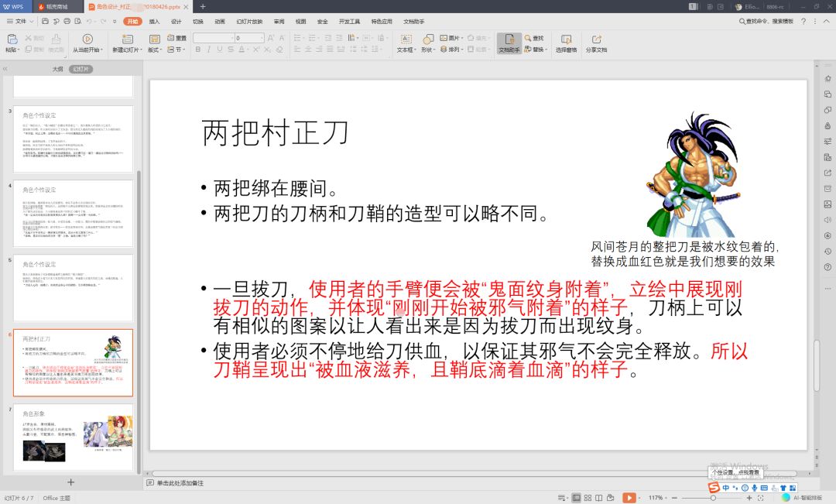Click the Sogou microphone voice input icon
The height and width of the screenshot is (504, 836).
point(755,488)
